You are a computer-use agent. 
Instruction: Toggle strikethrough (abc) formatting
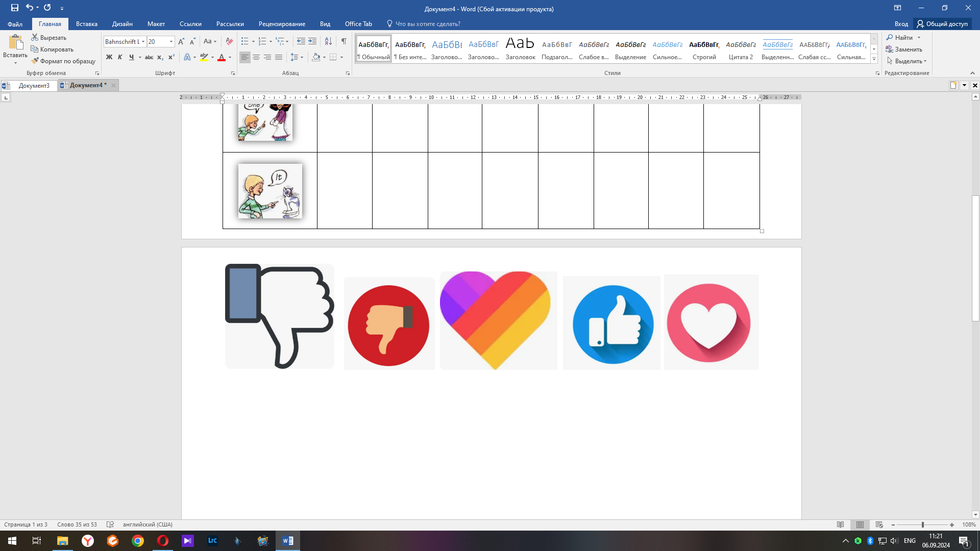tap(149, 57)
